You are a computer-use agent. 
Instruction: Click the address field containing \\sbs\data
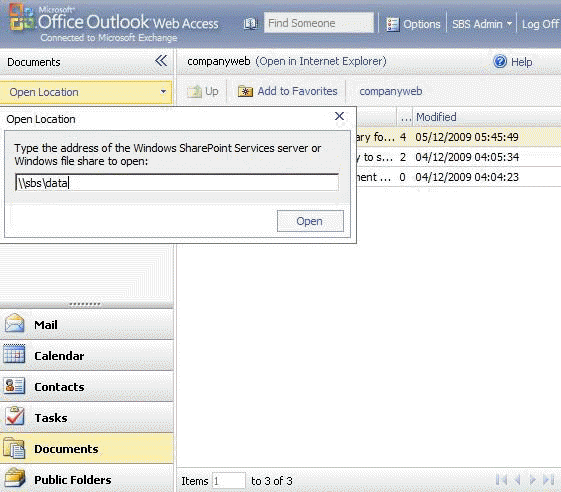177,182
